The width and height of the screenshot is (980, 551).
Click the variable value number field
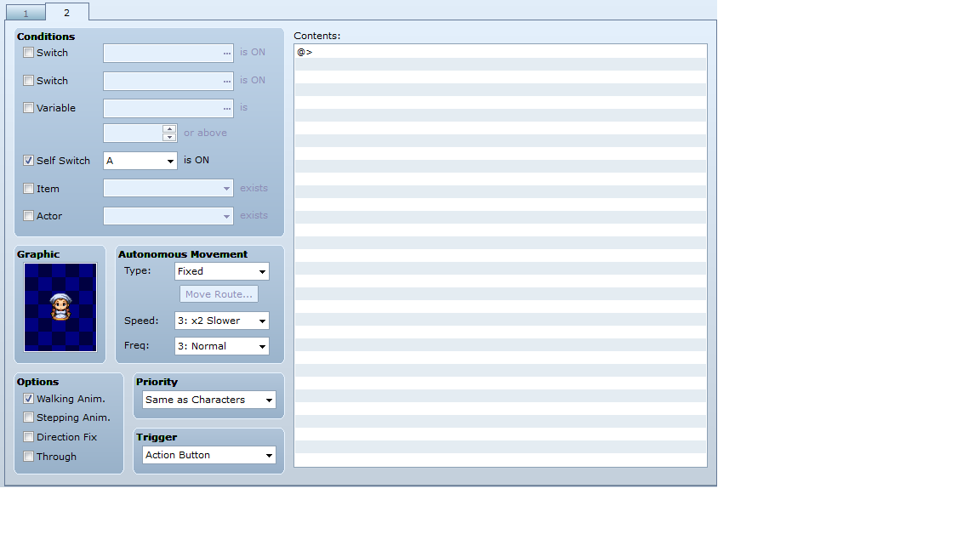click(x=133, y=133)
